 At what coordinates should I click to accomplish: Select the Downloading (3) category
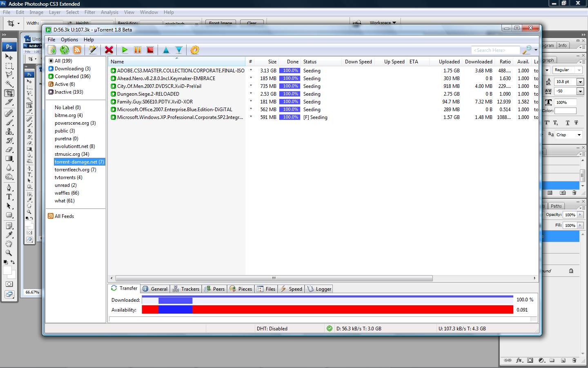click(x=69, y=69)
